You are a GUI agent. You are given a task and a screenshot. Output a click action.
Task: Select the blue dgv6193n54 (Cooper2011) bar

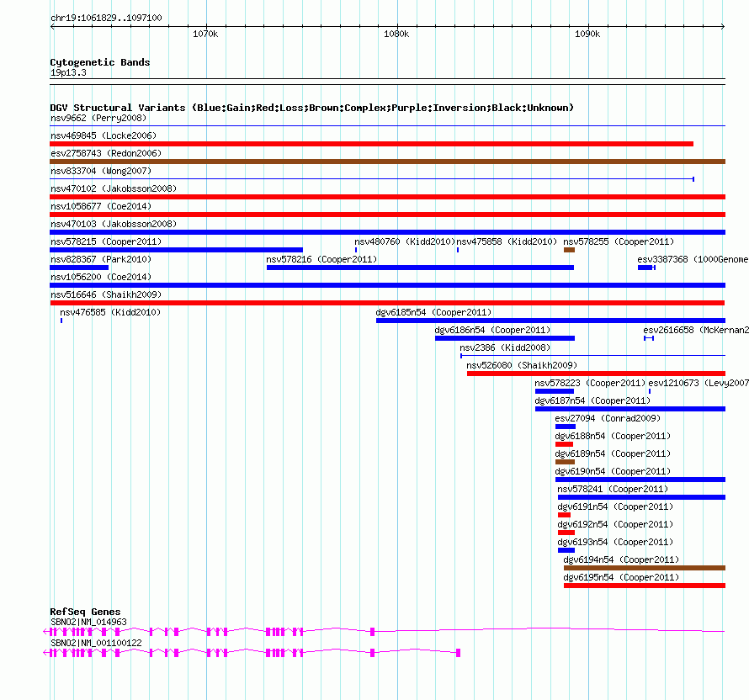pos(566,550)
